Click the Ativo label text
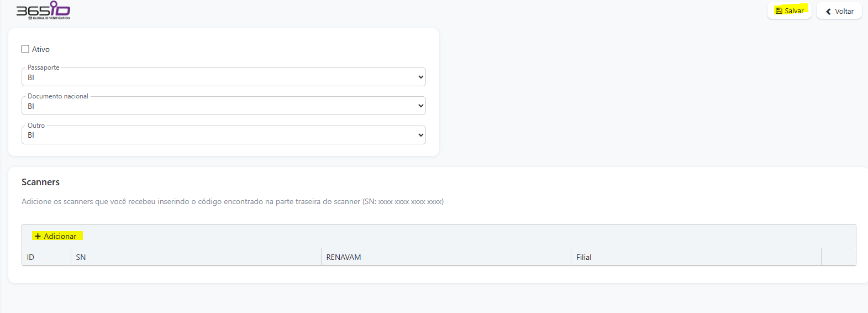Screen dimensions: 868x313 (41, 49)
